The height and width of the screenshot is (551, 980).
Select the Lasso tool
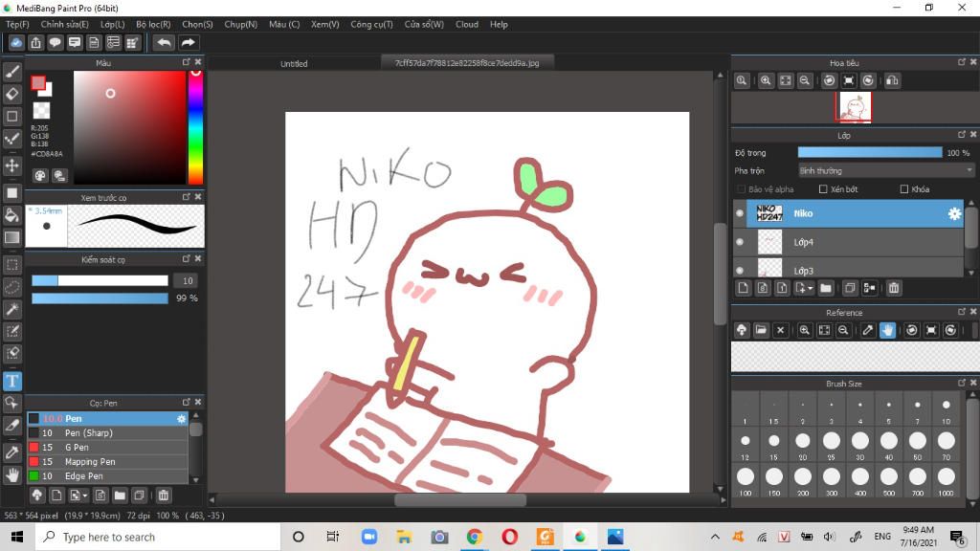click(x=11, y=287)
